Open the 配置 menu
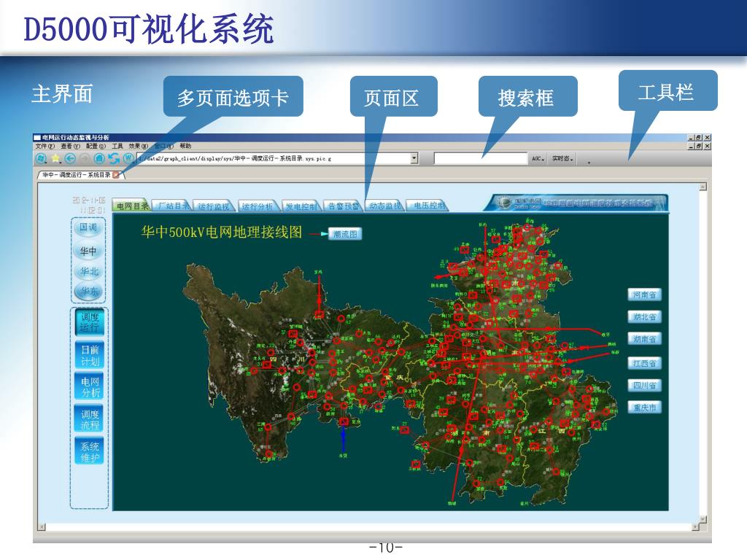Image resolution: width=747 pixels, height=560 pixels. pos(96,146)
